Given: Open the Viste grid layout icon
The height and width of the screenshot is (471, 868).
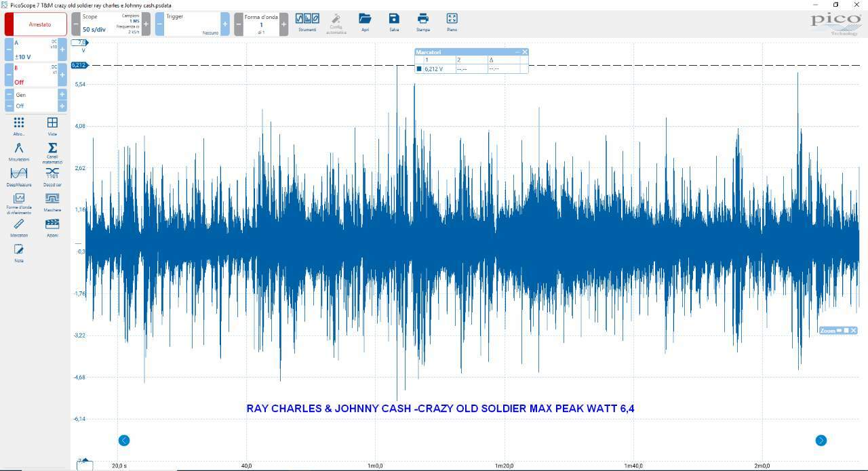Looking at the screenshot, I should coord(52,125).
